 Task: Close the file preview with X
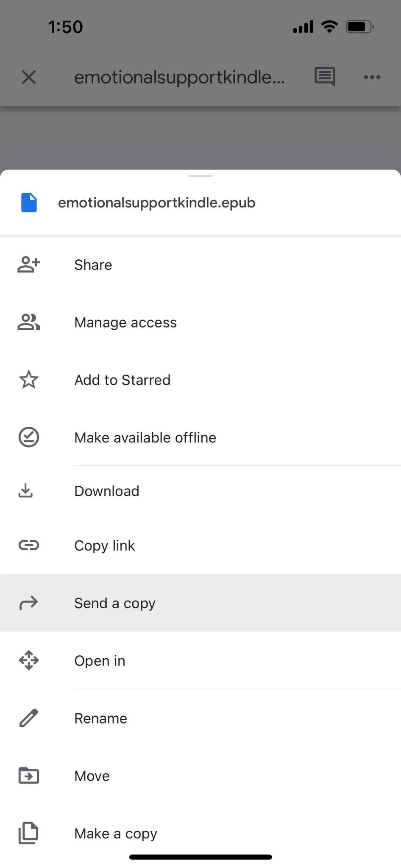click(29, 77)
